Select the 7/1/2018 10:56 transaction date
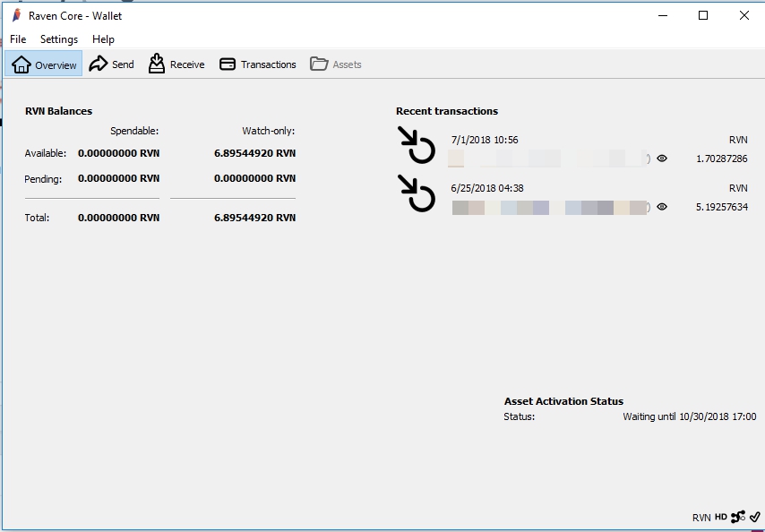This screenshot has height=532, width=765. (485, 140)
